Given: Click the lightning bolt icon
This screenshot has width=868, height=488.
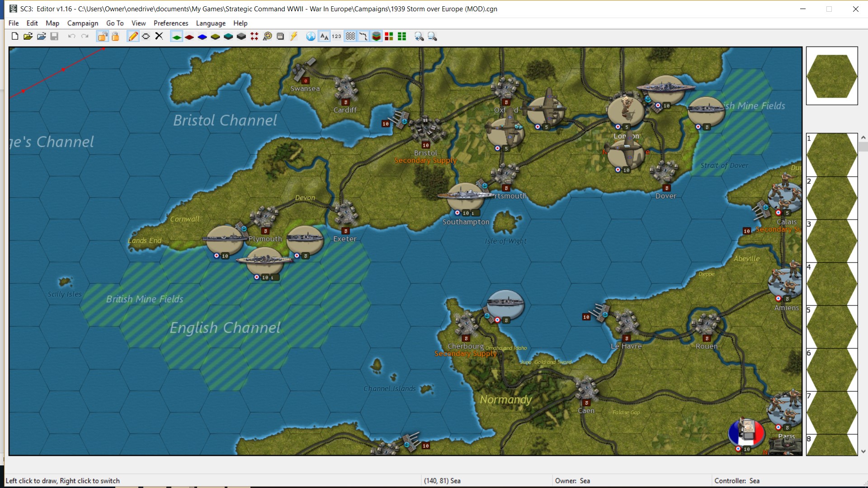Looking at the screenshot, I should (293, 37).
